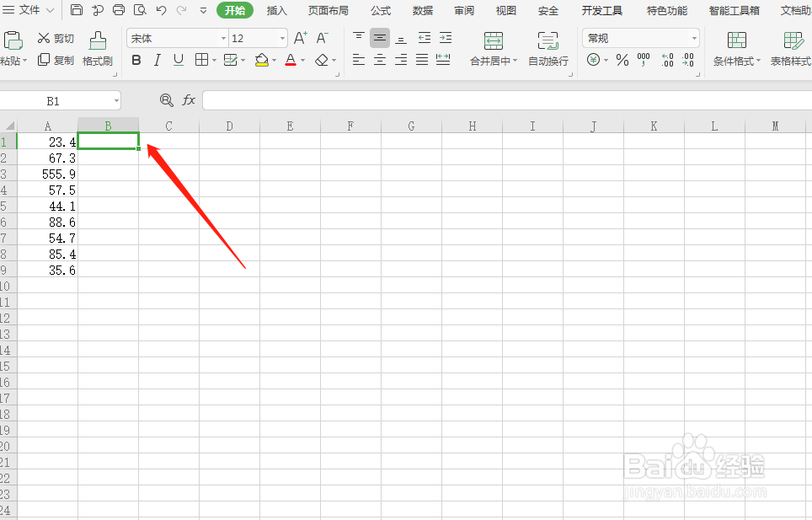The image size is (812, 520).
Task: Redo the last undone action
Action: [x=181, y=10]
